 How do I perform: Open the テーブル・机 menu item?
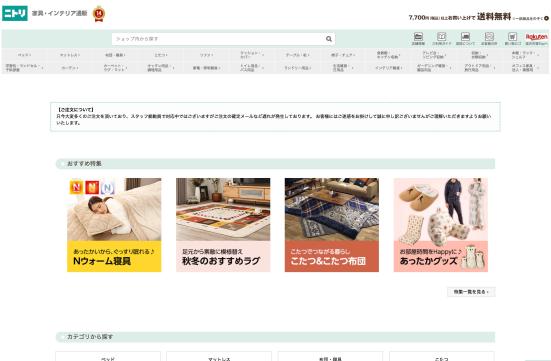pos(297,55)
